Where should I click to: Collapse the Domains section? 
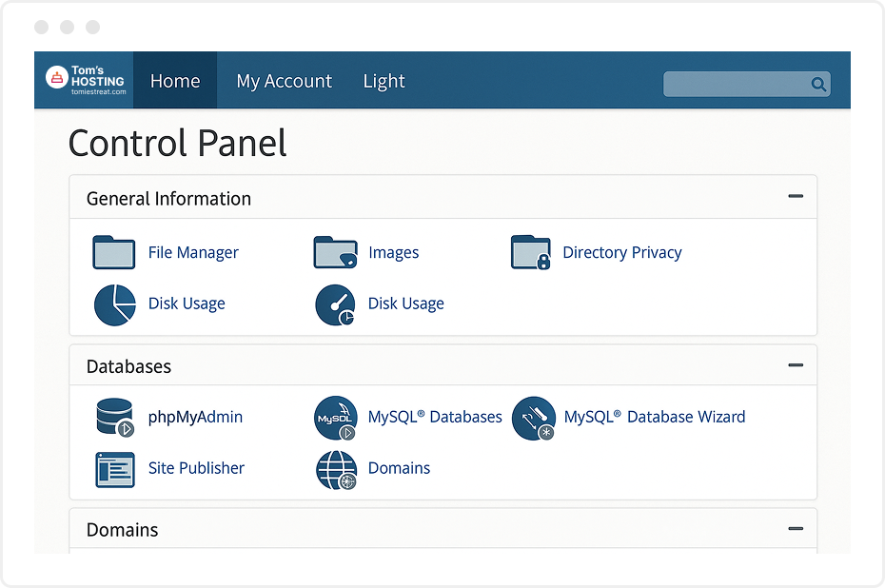(796, 529)
